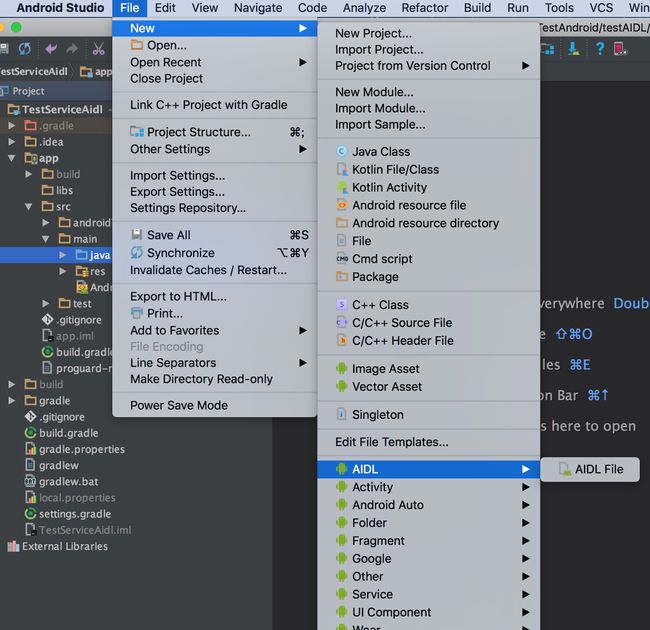Click the Sync project icon in toolbar
This screenshot has height=630, width=650.
[x=24, y=49]
